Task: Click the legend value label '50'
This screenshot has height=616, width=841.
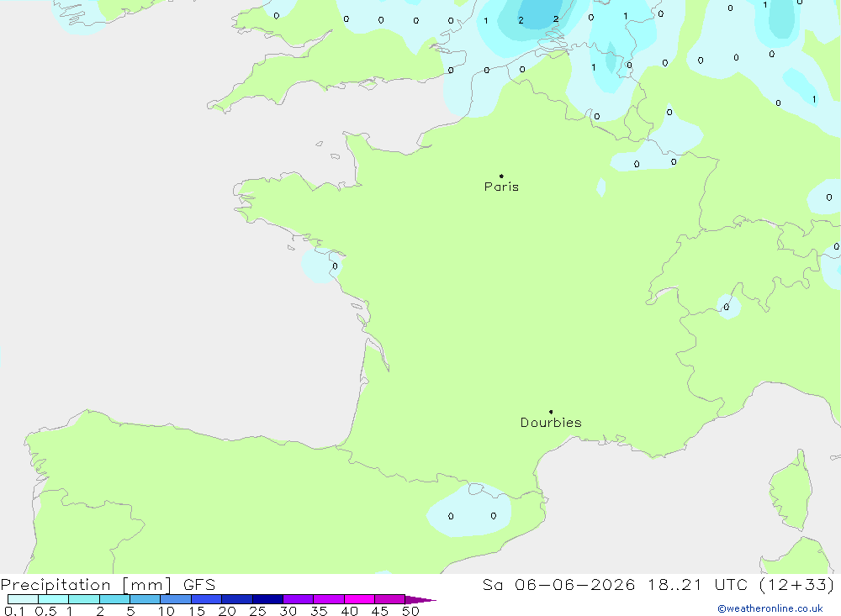Action: pyautogui.click(x=410, y=611)
